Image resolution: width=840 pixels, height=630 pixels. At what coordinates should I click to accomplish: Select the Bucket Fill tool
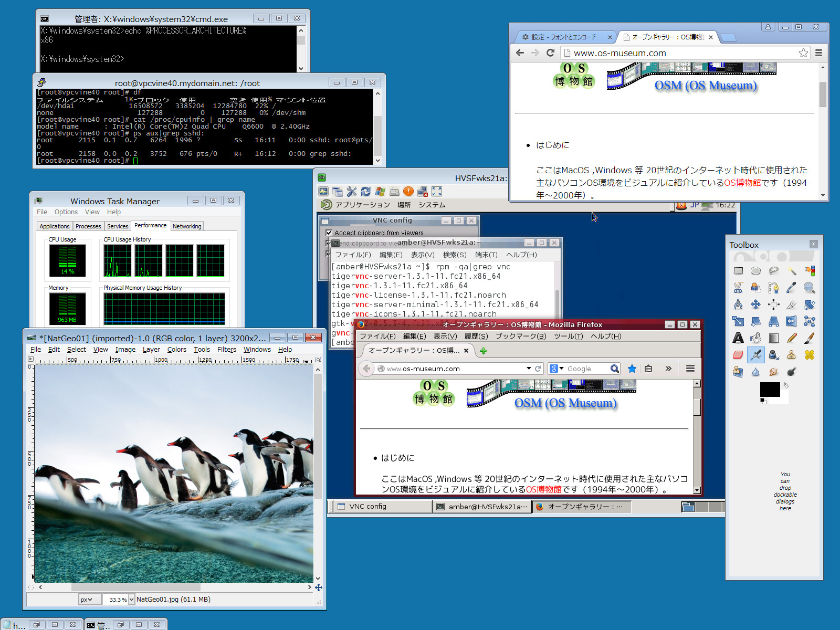pyautogui.click(x=756, y=338)
